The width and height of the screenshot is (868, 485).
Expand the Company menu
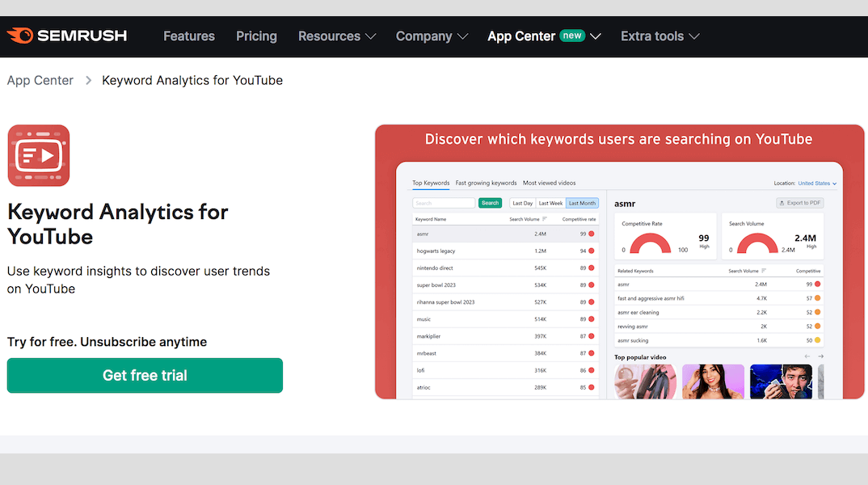[x=432, y=36]
